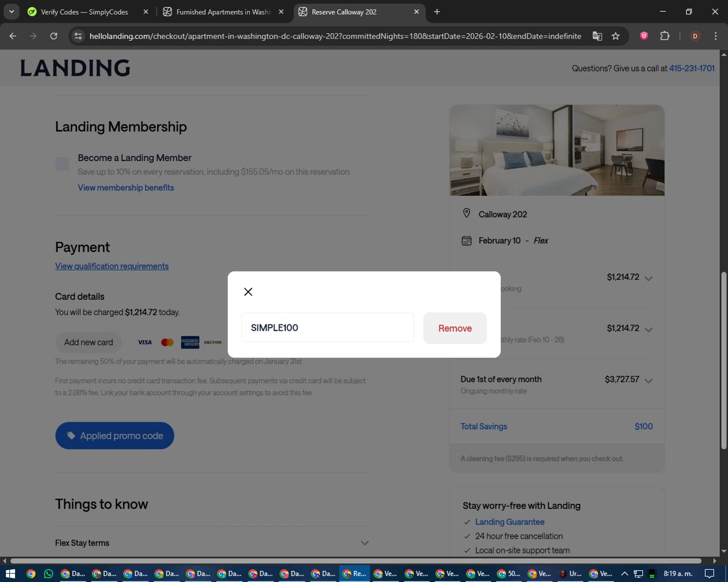Click the American Express logo
Screen dimensions: 728x582
pyautogui.click(x=190, y=342)
